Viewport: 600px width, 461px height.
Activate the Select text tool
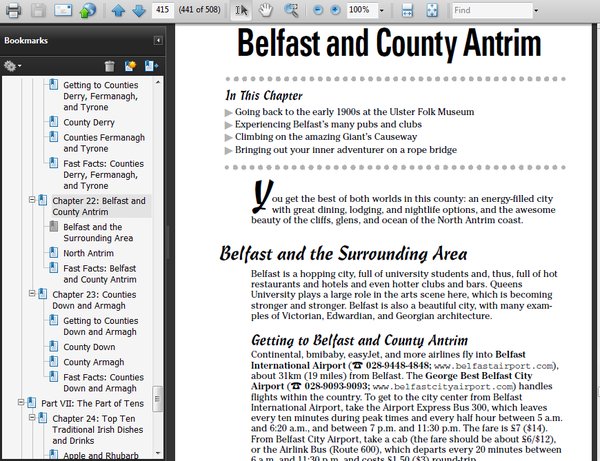[x=241, y=10]
